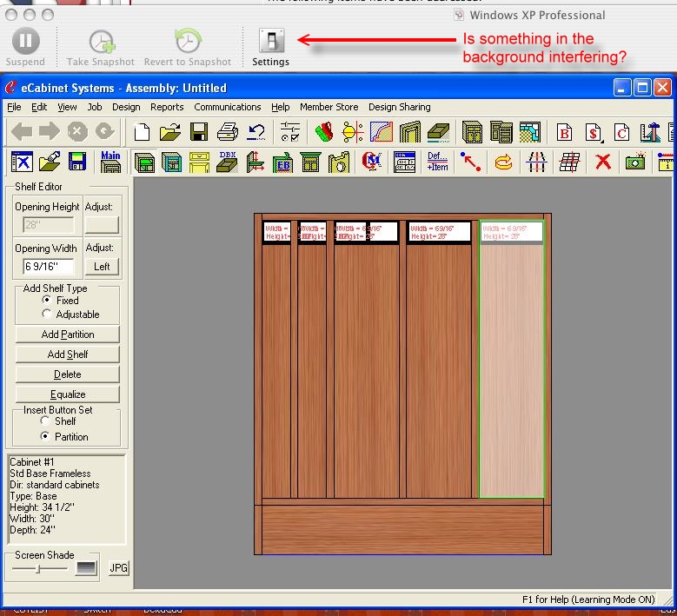Open the Communications menu
Viewport: 677px width, 616px height.
228,107
